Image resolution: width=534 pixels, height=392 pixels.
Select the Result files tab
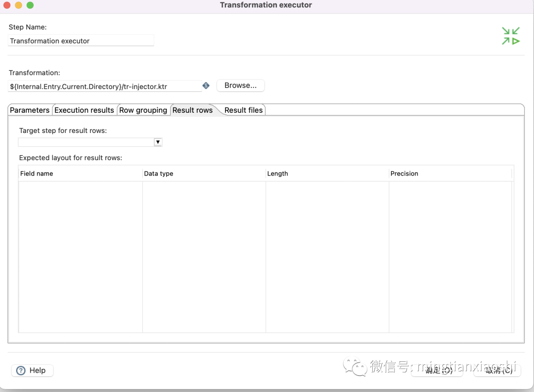[x=243, y=110]
